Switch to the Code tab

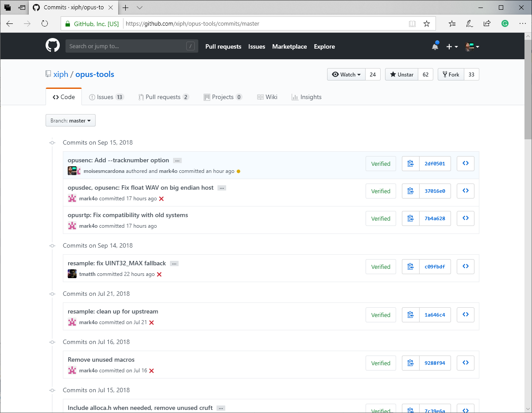[64, 97]
